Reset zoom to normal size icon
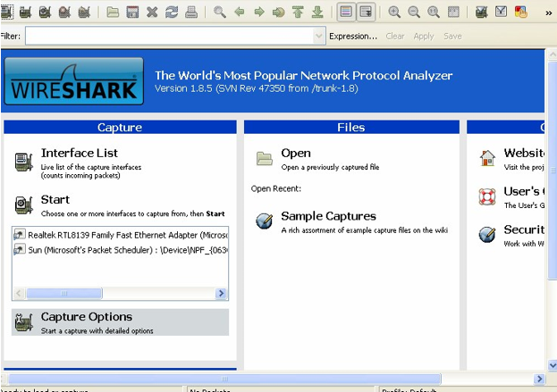The width and height of the screenshot is (557, 392). pyautogui.click(x=434, y=13)
